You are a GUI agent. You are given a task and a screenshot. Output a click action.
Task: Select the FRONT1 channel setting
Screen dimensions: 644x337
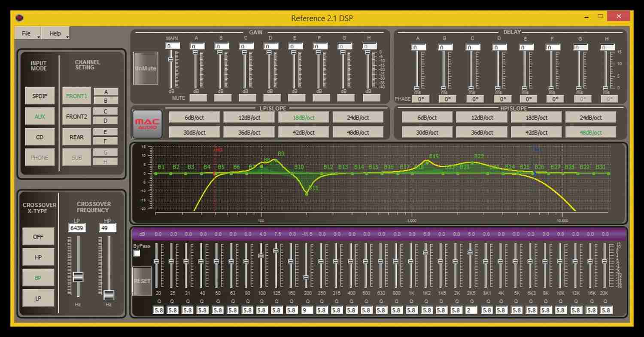77,96
